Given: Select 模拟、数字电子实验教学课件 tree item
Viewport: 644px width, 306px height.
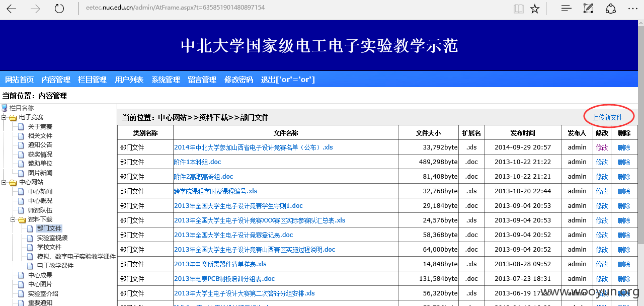Looking at the screenshot, I should coord(76,257).
